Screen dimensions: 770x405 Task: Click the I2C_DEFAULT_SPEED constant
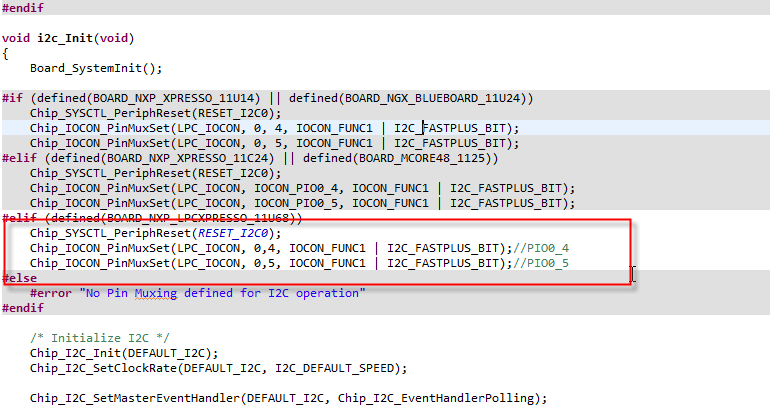click(334, 368)
